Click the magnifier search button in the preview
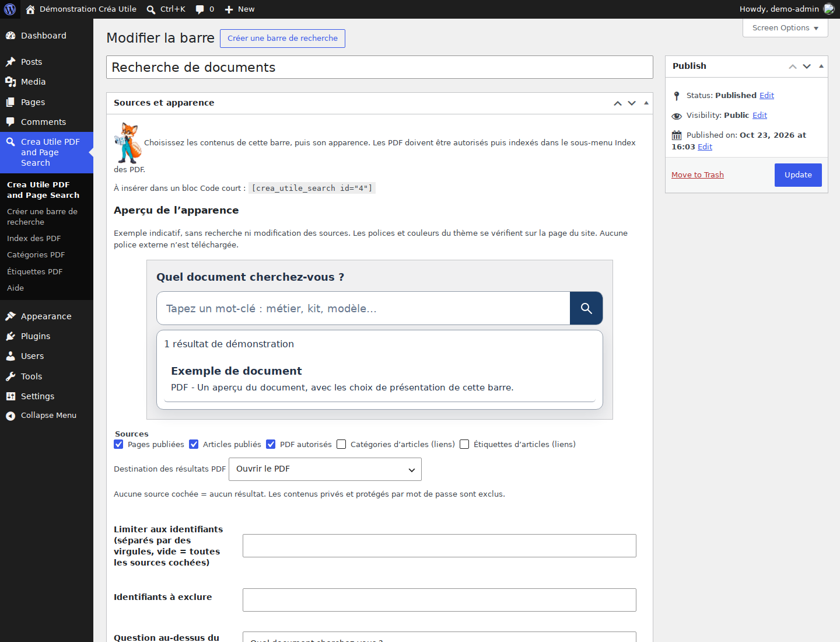This screenshot has height=642, width=840. point(586,308)
